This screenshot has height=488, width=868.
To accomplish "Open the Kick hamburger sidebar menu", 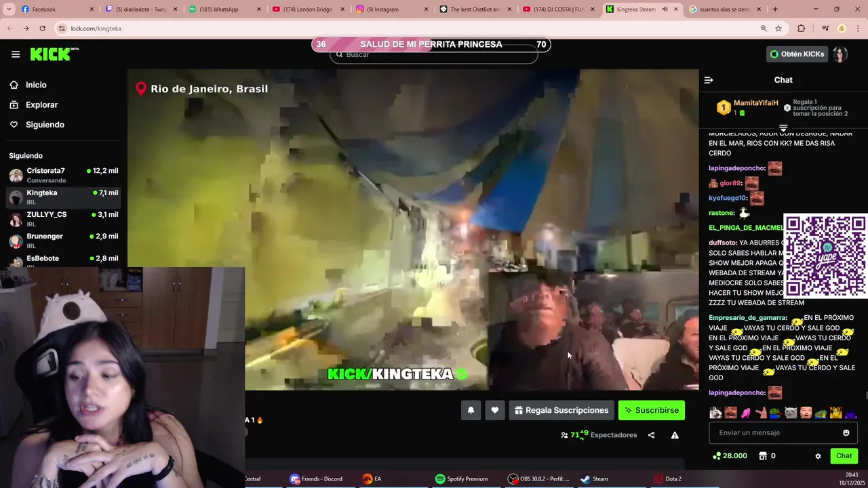I will click(16, 54).
